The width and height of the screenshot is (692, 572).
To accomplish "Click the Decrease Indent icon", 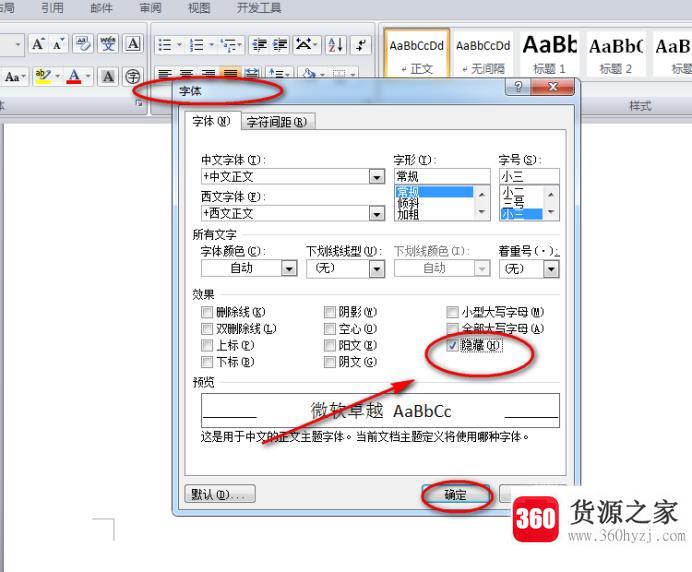I will pos(259,45).
